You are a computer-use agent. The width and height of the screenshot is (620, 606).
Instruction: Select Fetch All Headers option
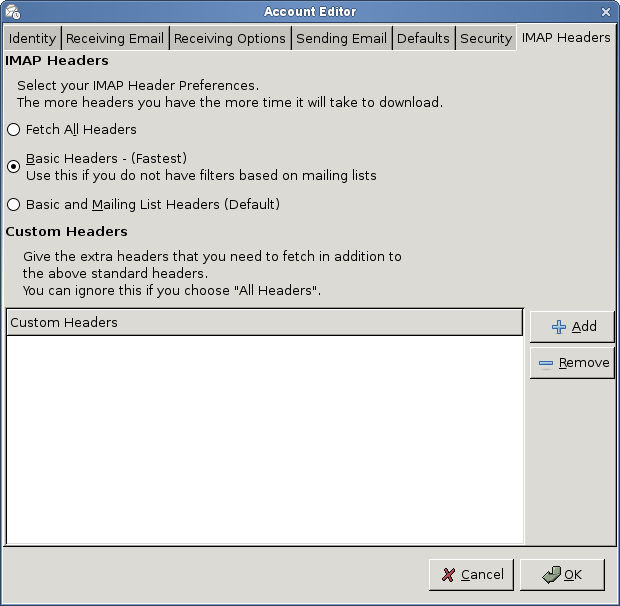[13, 129]
